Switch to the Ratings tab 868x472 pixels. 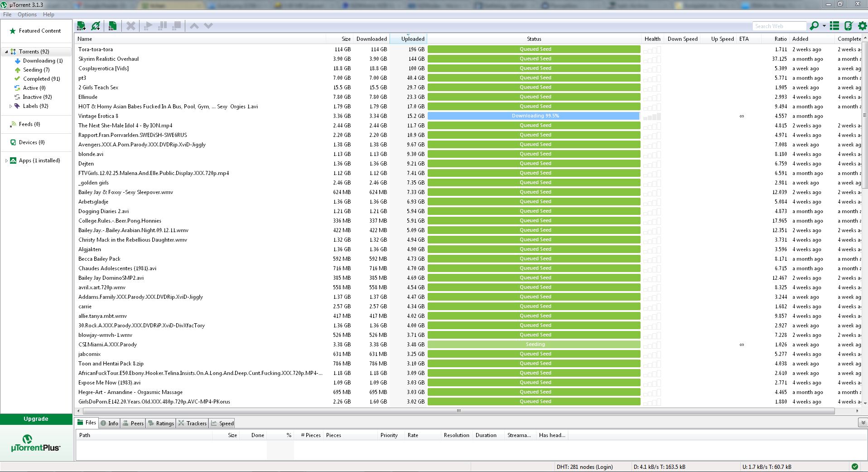pos(161,423)
